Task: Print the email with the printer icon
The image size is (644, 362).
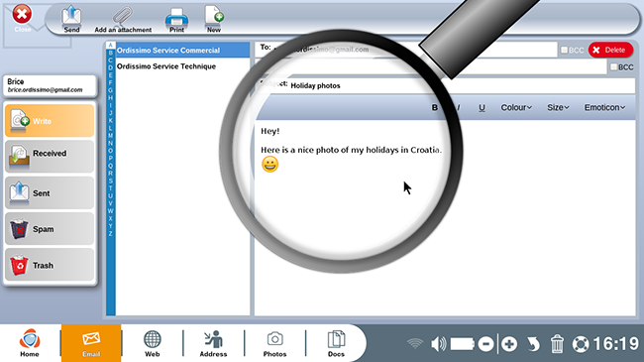Action: click(x=176, y=20)
